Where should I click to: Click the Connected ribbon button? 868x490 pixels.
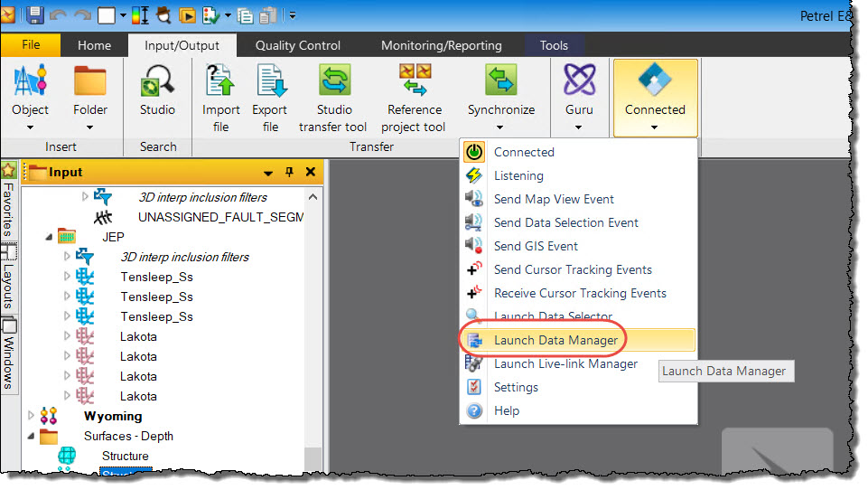656,97
